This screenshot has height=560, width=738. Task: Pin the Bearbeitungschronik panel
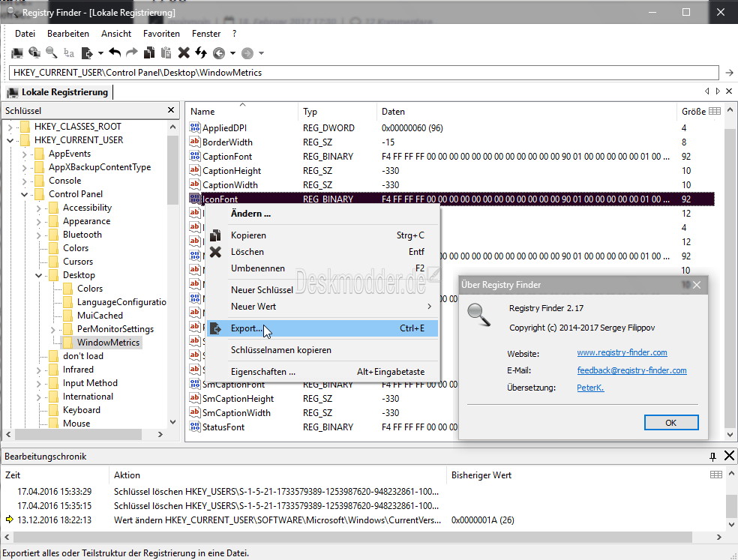pos(712,456)
